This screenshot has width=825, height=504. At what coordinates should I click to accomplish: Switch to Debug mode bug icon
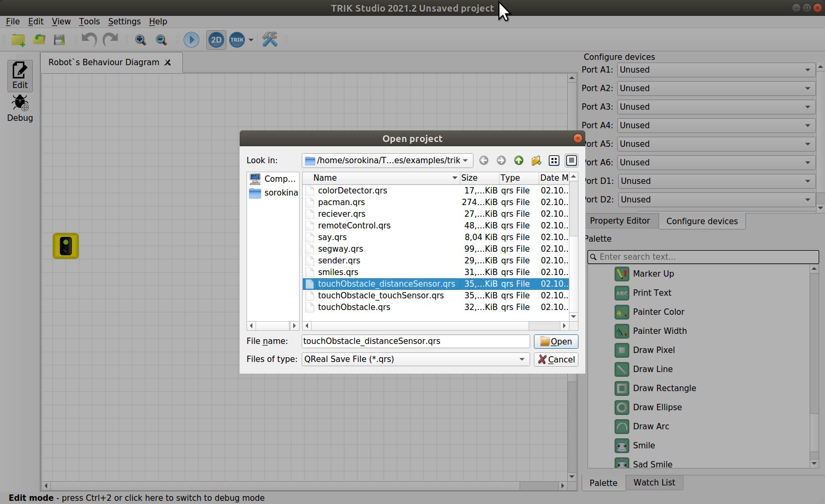(20, 109)
